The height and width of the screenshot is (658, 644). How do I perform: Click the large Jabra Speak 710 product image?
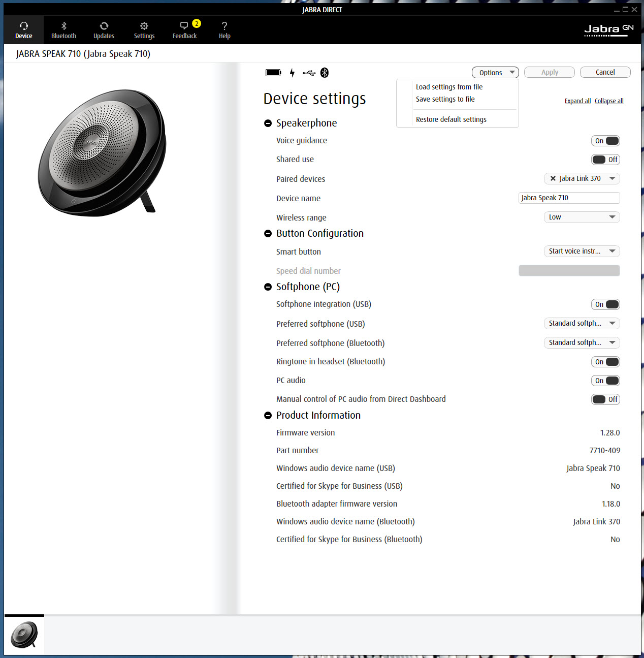click(x=102, y=152)
